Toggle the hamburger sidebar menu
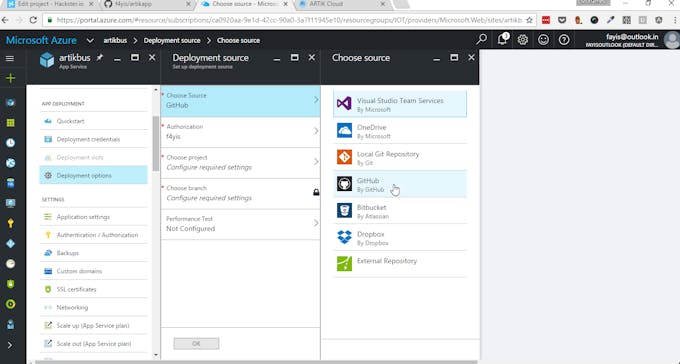 tap(10, 58)
